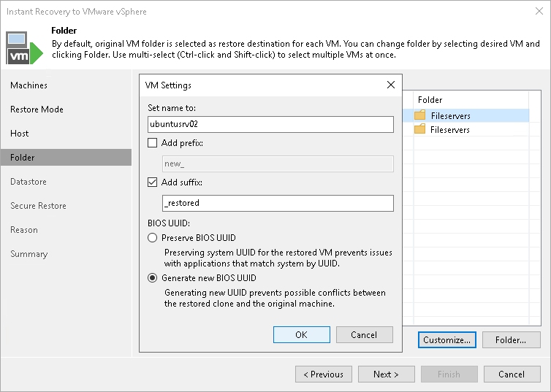Click the suffix field containing _restored
Image resolution: width=551 pixels, height=392 pixels.
point(278,203)
